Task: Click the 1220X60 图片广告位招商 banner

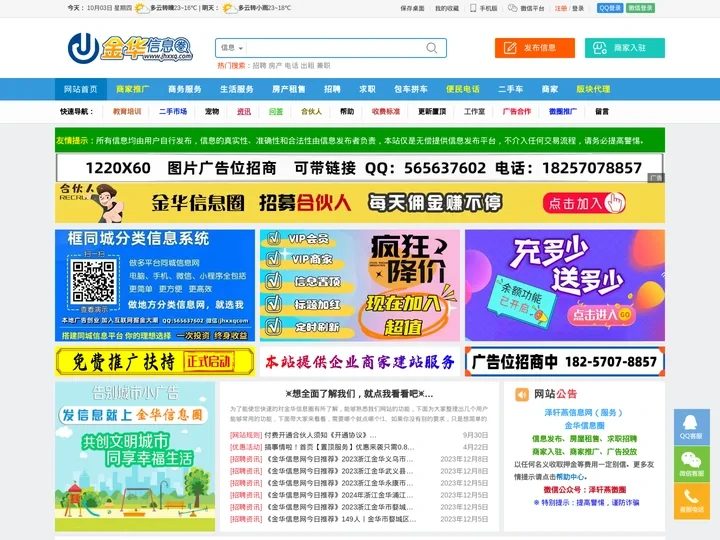Action: click(360, 168)
